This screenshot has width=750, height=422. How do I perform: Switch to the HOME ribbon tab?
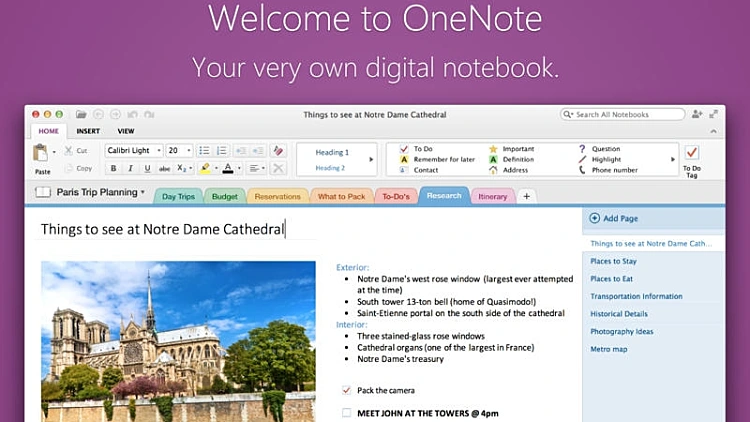(48, 131)
